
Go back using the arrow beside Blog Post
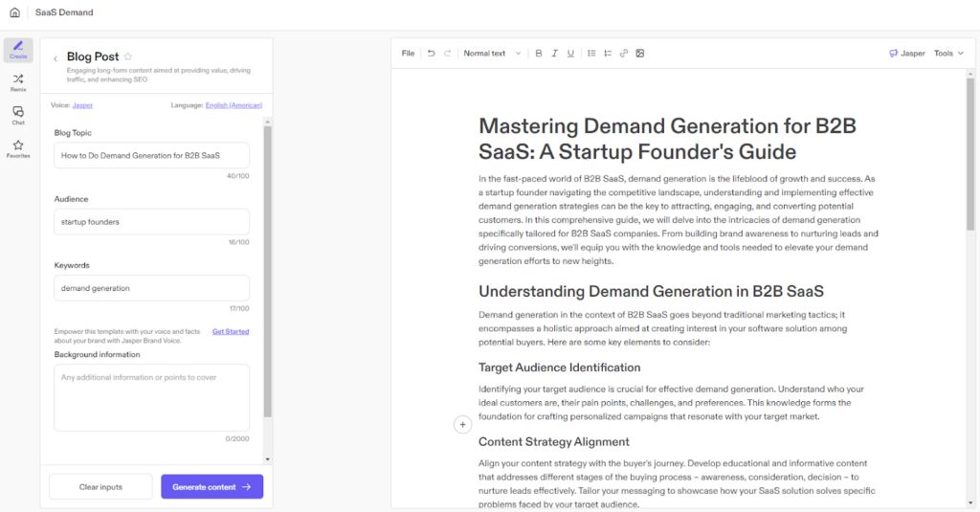click(56, 58)
